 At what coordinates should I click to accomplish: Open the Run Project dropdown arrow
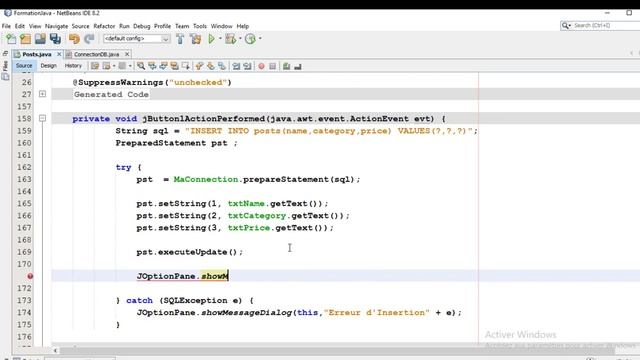tap(220, 39)
